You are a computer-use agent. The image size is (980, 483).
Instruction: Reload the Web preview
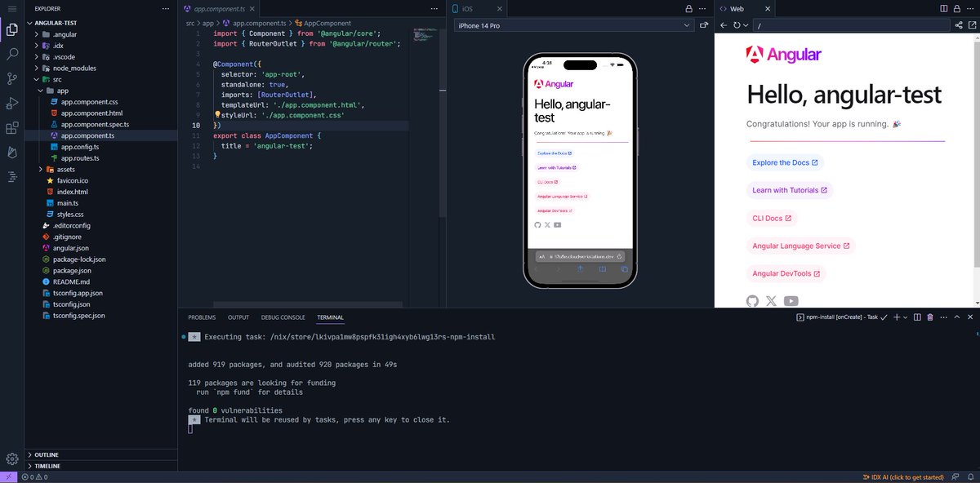pos(737,25)
